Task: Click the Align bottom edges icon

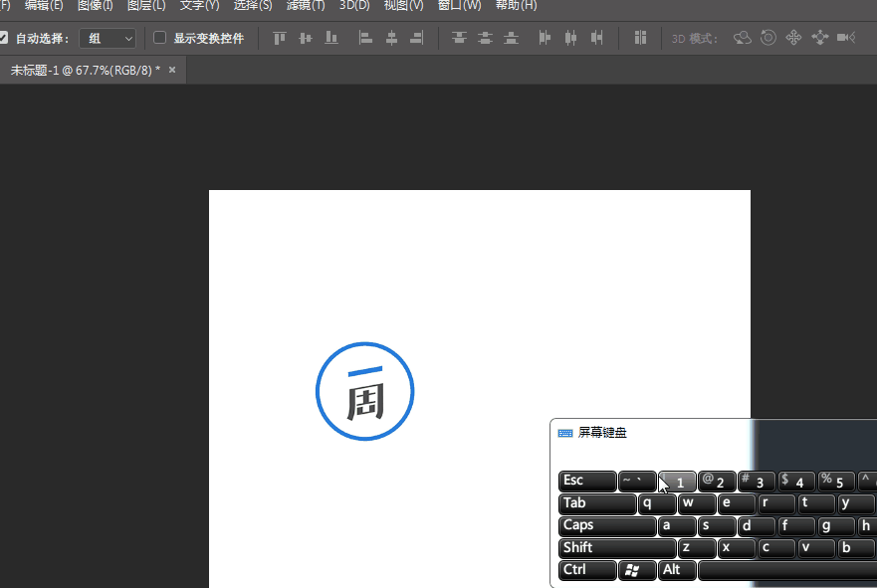Action: (x=331, y=38)
